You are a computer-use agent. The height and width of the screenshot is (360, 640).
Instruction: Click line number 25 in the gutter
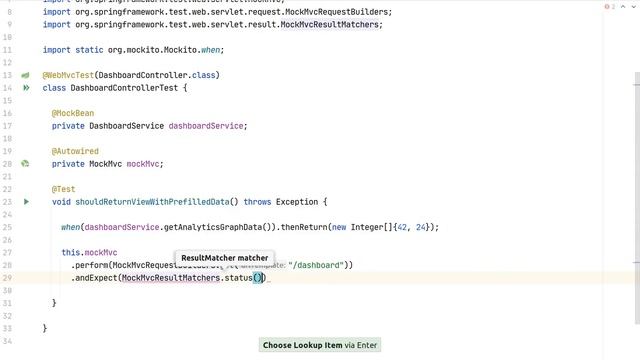7,227
